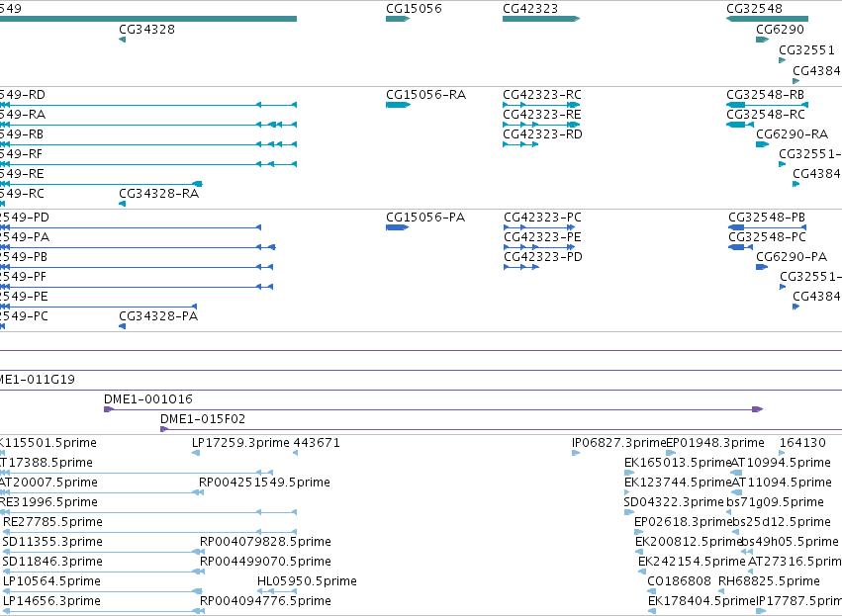This screenshot has height=616, width=842.
Task: Click EST EK178404.5prime label
Action: coord(702,601)
